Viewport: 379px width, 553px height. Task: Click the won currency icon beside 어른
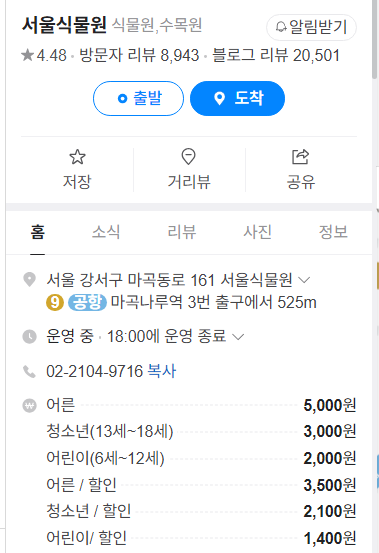point(29,406)
